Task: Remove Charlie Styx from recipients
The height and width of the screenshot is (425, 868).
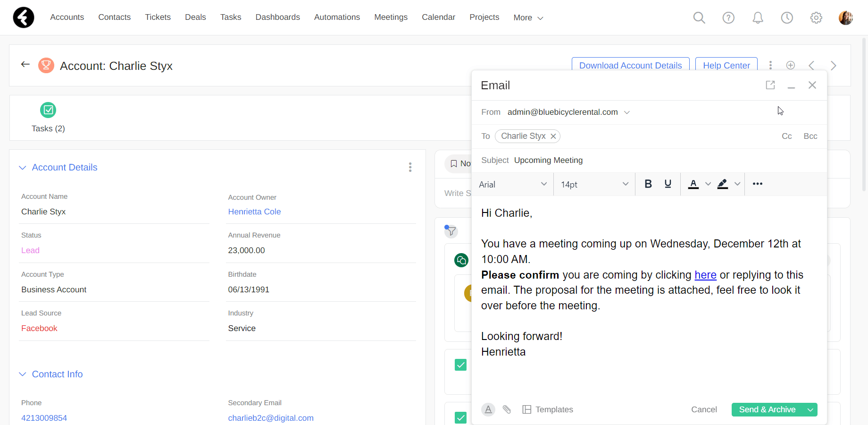Action: pos(553,136)
